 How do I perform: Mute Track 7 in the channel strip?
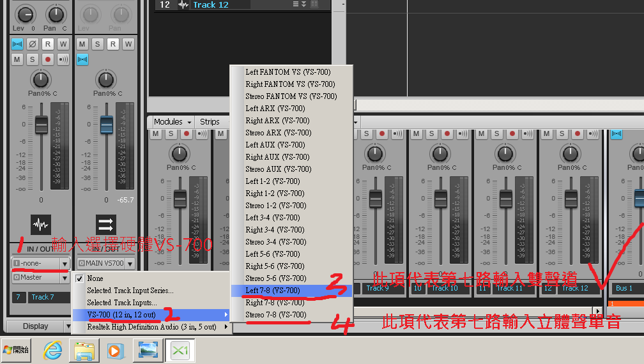click(17, 59)
